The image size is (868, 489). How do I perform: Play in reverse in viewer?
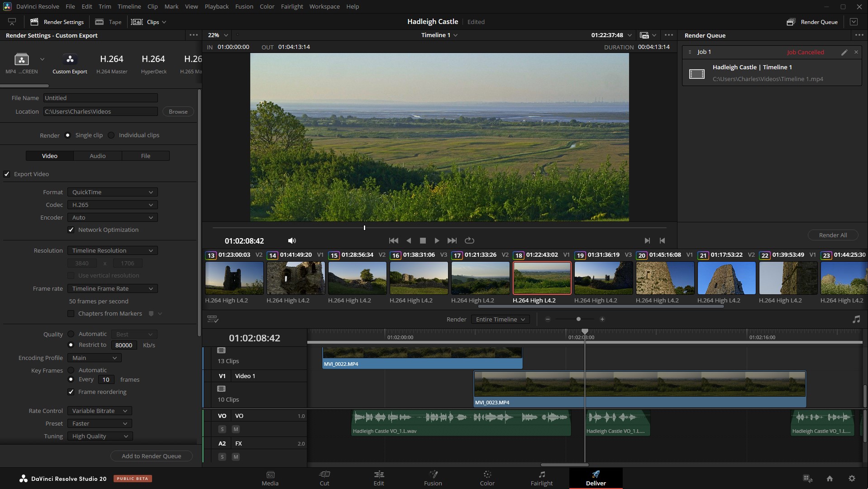(409, 240)
